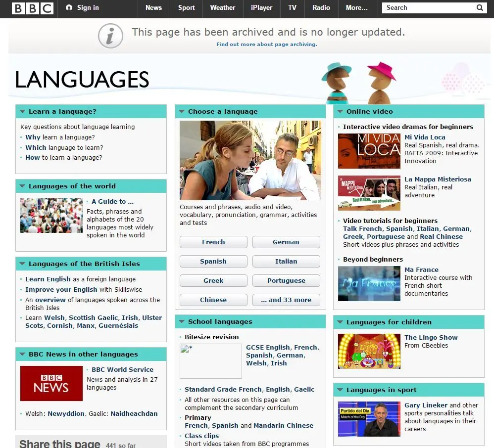Open Find out more about page archiving
This screenshot has width=494, height=448.
pos(266,44)
